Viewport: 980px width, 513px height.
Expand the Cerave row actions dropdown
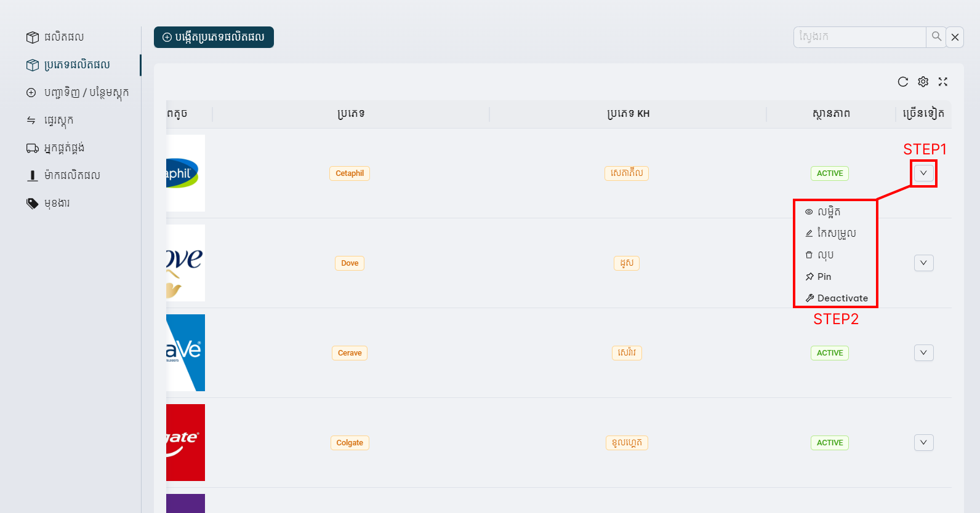tap(923, 353)
